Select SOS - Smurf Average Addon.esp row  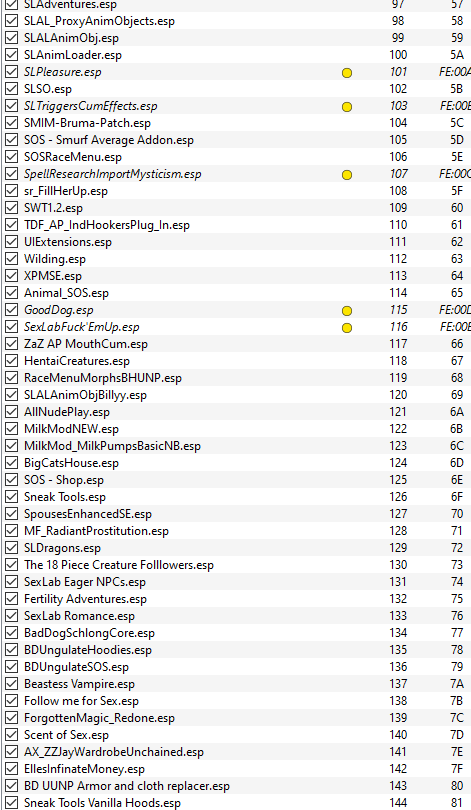(x=236, y=140)
